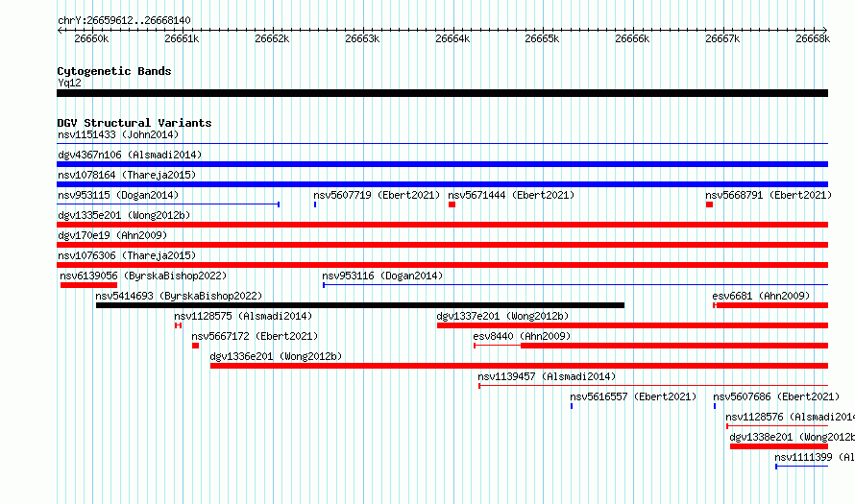The image size is (855, 504).
Task: Click the nsv1111399 variant label
Action: (x=815, y=457)
